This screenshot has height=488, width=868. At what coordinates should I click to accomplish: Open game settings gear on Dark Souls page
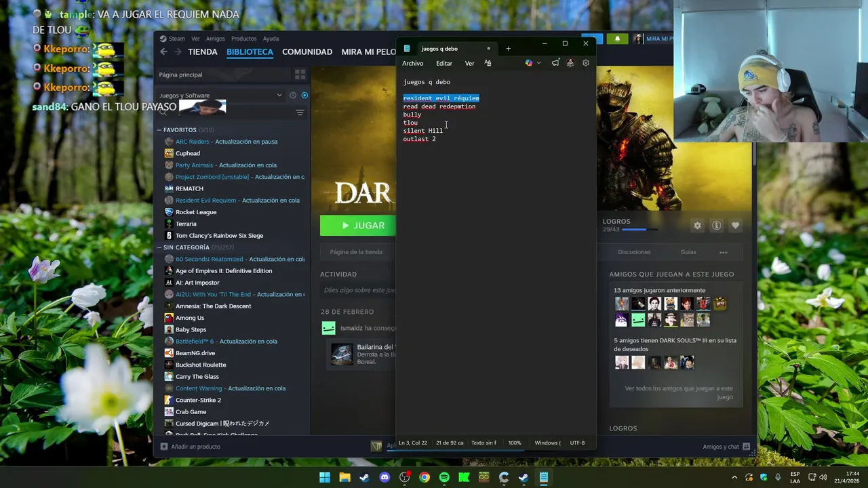tap(697, 225)
